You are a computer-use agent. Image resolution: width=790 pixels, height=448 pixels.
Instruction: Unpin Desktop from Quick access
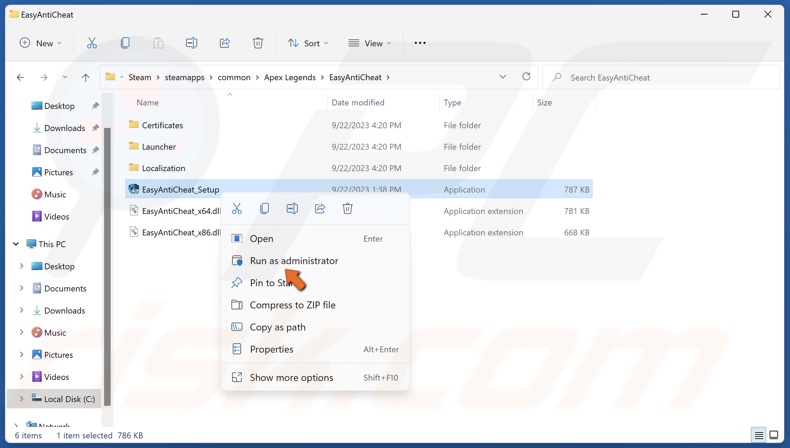[95, 106]
